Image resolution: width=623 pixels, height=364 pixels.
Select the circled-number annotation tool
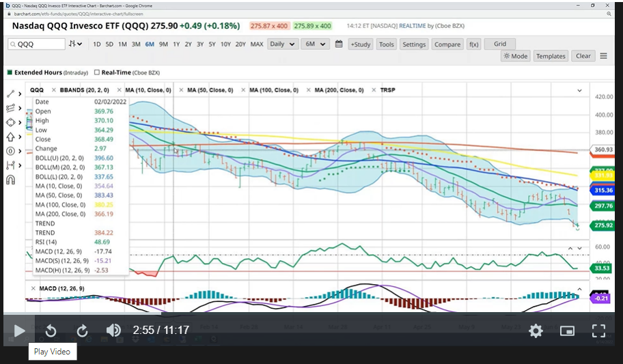[x=11, y=151]
